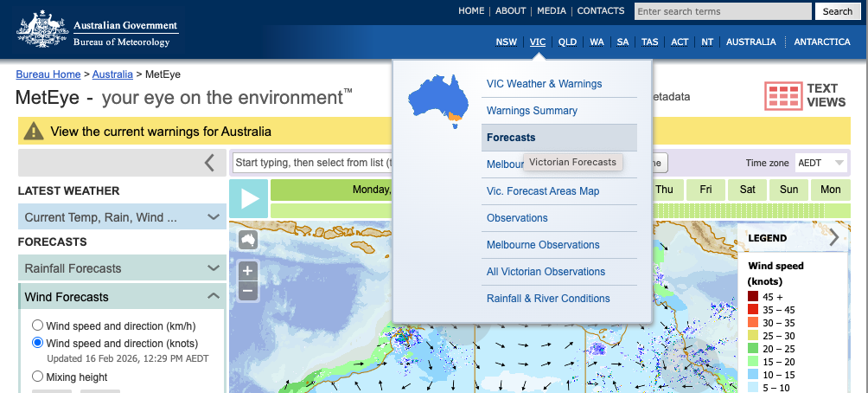Click the Text Views grid icon
The height and width of the screenshot is (393, 868).
[x=783, y=95]
